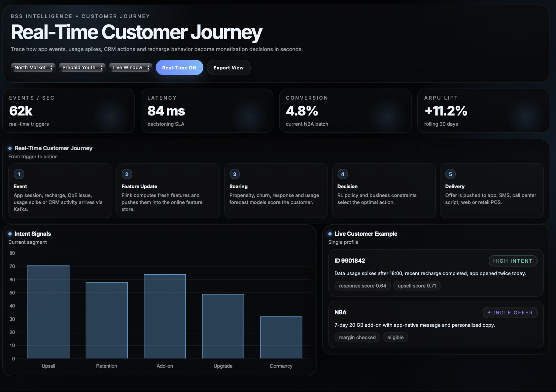Select the response score 0.64 tag
This screenshot has height=392, width=556.
click(362, 286)
